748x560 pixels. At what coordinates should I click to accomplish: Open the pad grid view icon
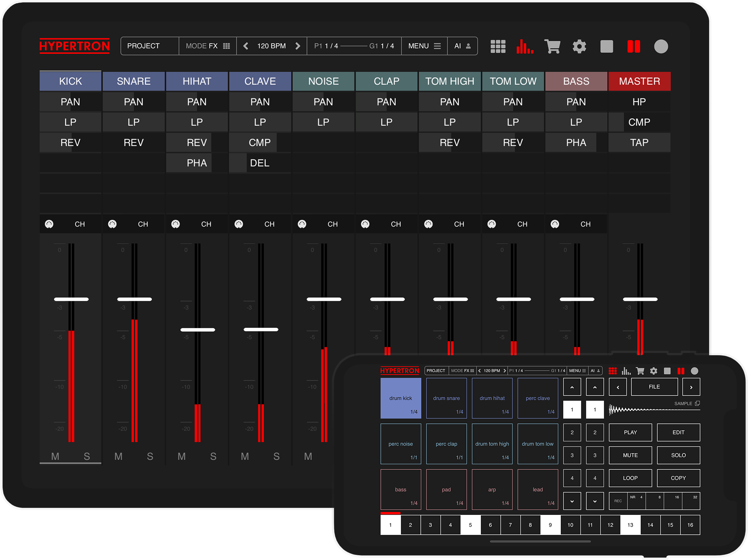(498, 47)
